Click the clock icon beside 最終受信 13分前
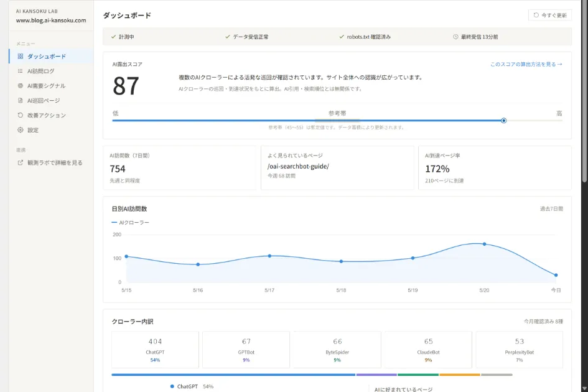588x392 pixels. 455,37
